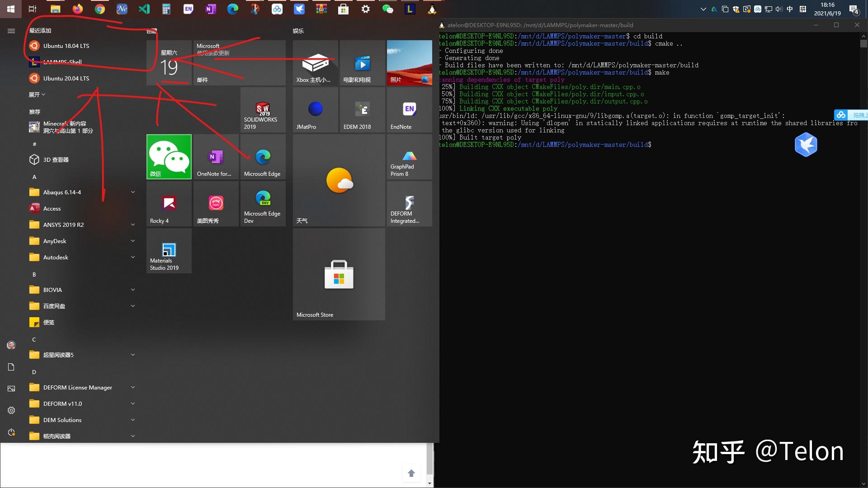Launch the Microsoft Edge Dev tile
The height and width of the screenshot is (488, 868).
pos(263,204)
